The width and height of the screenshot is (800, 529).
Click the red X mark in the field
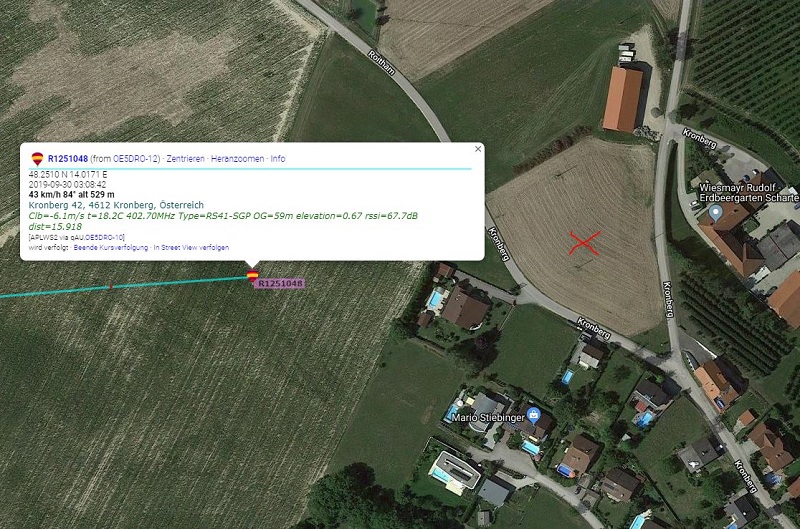(585, 242)
